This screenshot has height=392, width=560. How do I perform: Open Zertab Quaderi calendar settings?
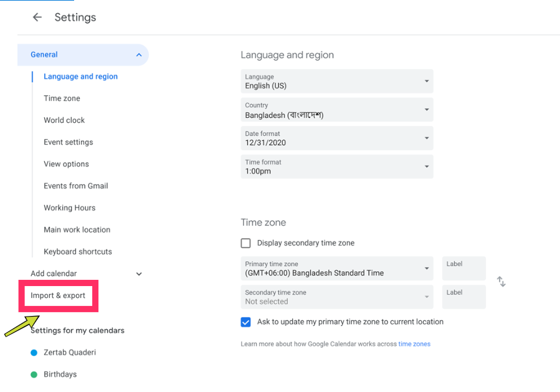(70, 352)
